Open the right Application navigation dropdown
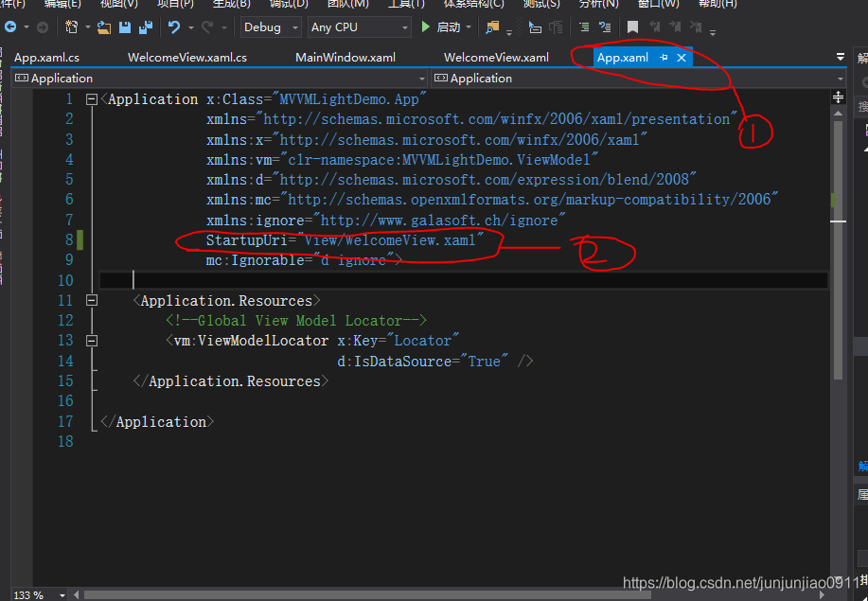Image resolution: width=868 pixels, height=601 pixels. (639, 78)
